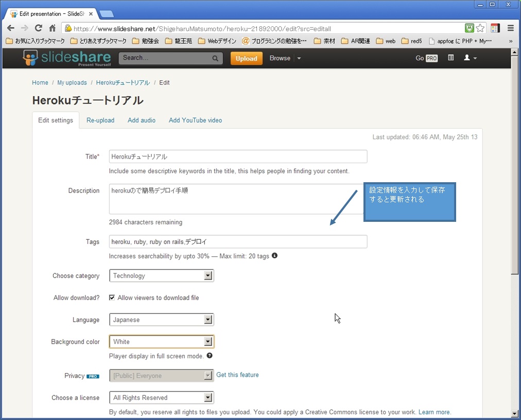The height and width of the screenshot is (420, 521).
Task: Click Learn more license link
Action: (434, 412)
